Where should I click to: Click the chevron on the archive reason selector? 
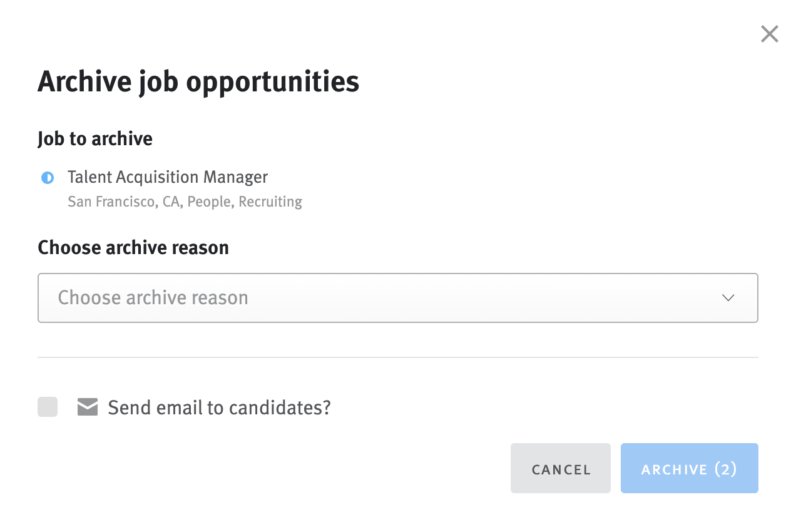728,298
